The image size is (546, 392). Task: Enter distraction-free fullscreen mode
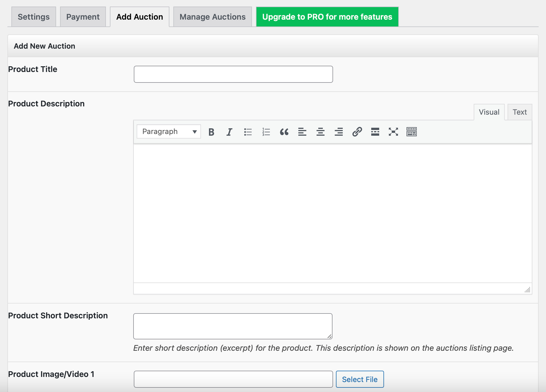point(393,131)
